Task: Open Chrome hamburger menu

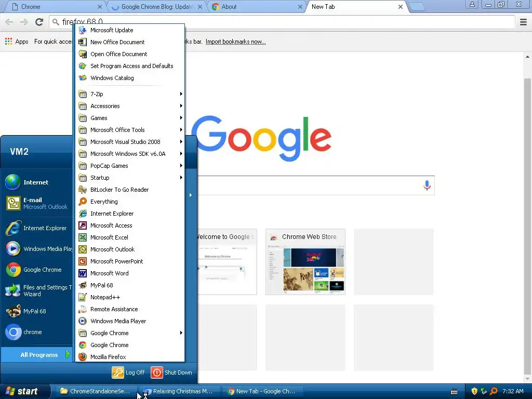Action: coord(523,22)
